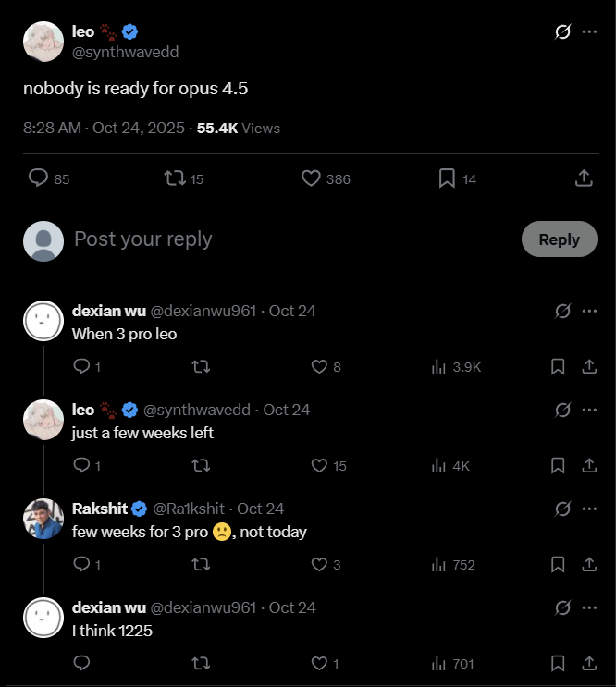
Task: Share the main post via share icon
Action: coord(584,178)
